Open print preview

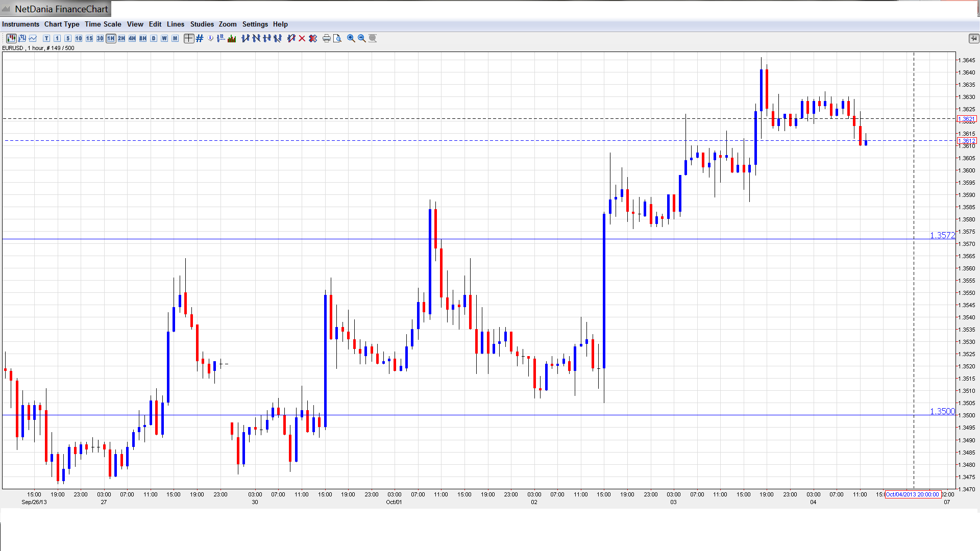337,38
